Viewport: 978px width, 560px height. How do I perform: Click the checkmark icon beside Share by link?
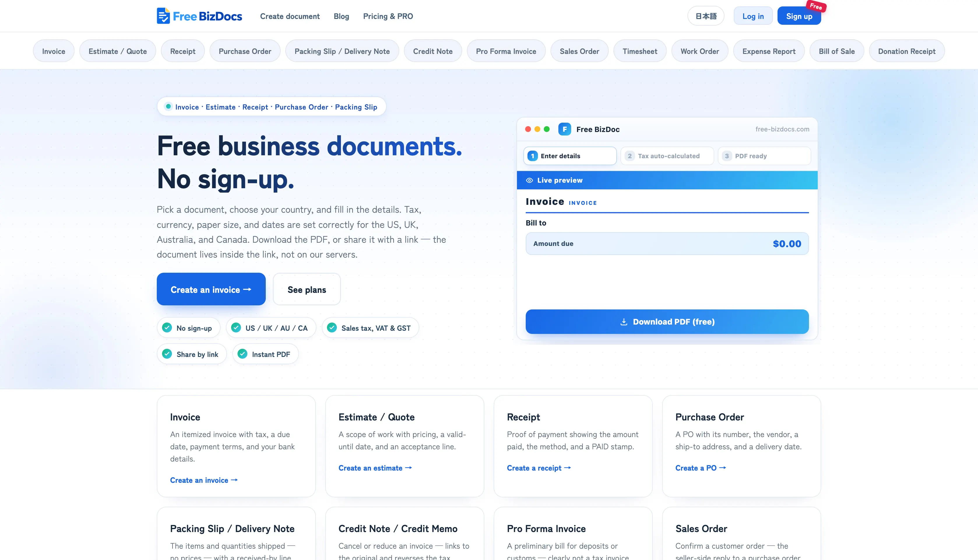[167, 354]
